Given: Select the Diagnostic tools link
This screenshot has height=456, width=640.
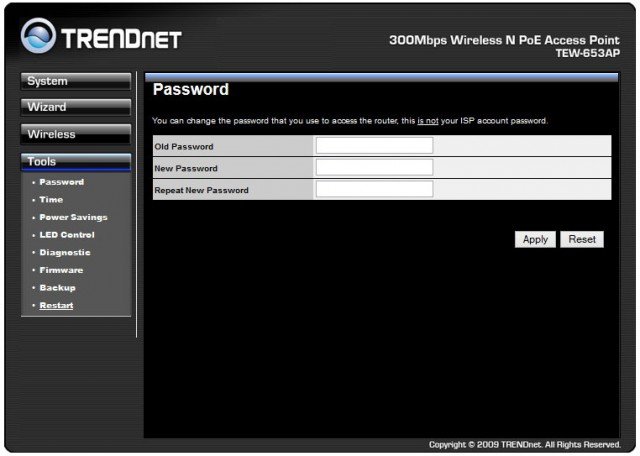Looking at the screenshot, I should pos(65,253).
